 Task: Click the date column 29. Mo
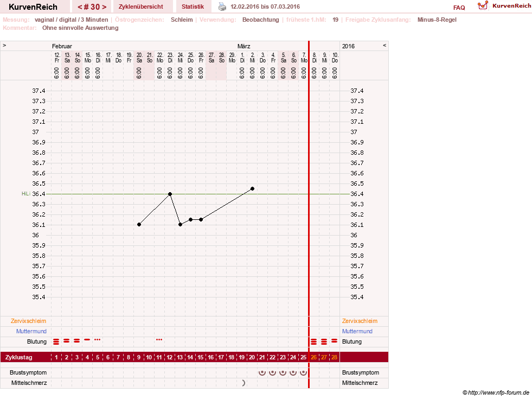(x=232, y=58)
